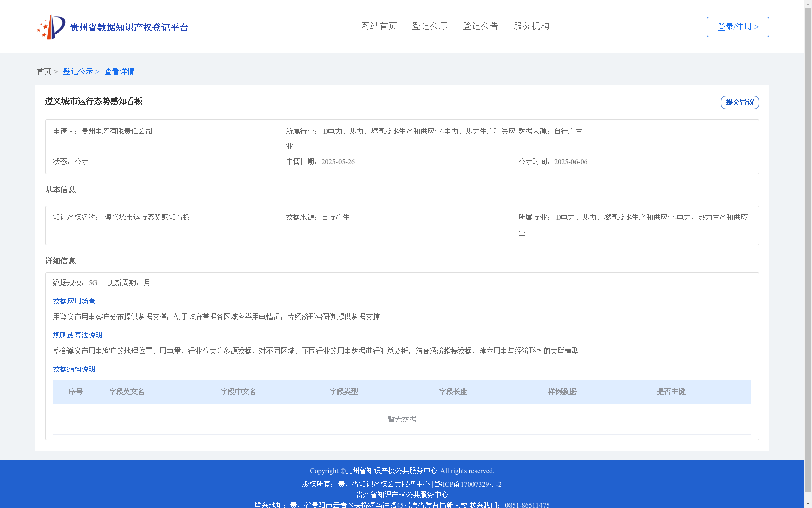The height and width of the screenshot is (508, 812).
Task: Select the 知识产权名称 value in 基本信息
Action: [147, 217]
